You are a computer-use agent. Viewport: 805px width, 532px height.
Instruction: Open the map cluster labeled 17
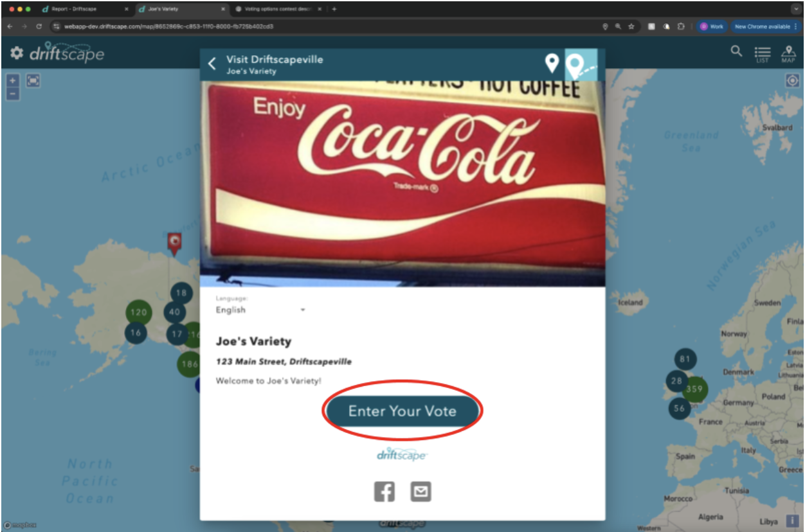[176, 334]
